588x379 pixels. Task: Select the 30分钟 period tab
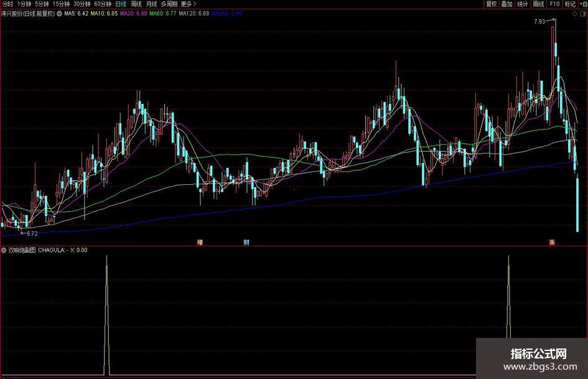click(82, 4)
